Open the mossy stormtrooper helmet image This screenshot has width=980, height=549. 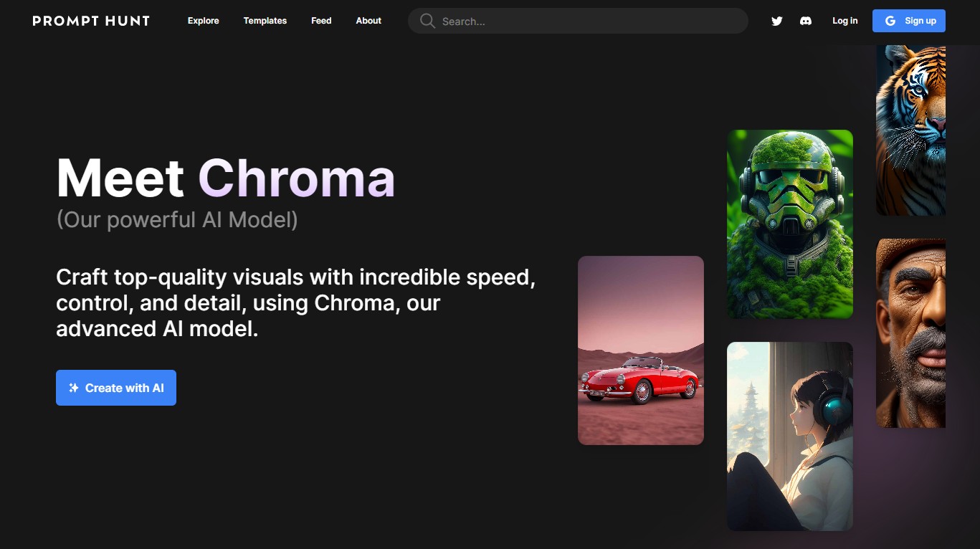tap(790, 224)
